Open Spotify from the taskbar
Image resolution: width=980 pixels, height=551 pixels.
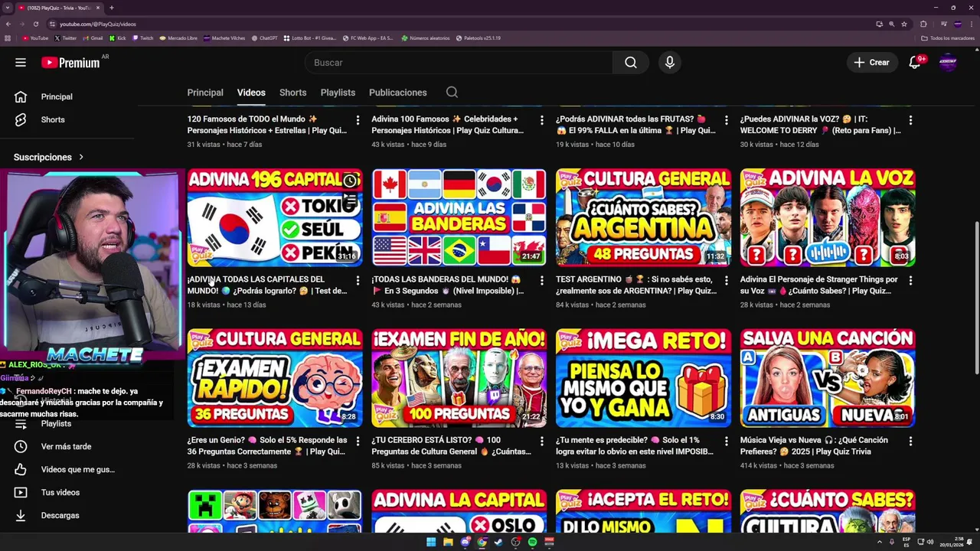[532, 542]
